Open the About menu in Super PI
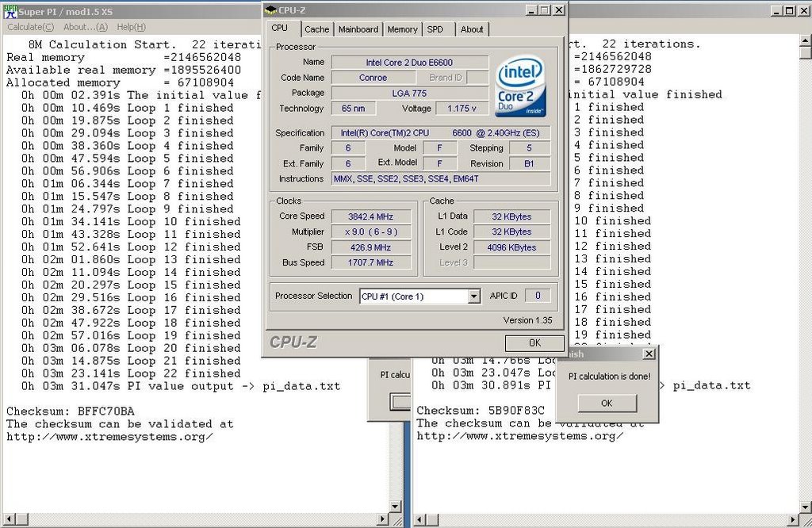The image size is (812, 528). 86,27
